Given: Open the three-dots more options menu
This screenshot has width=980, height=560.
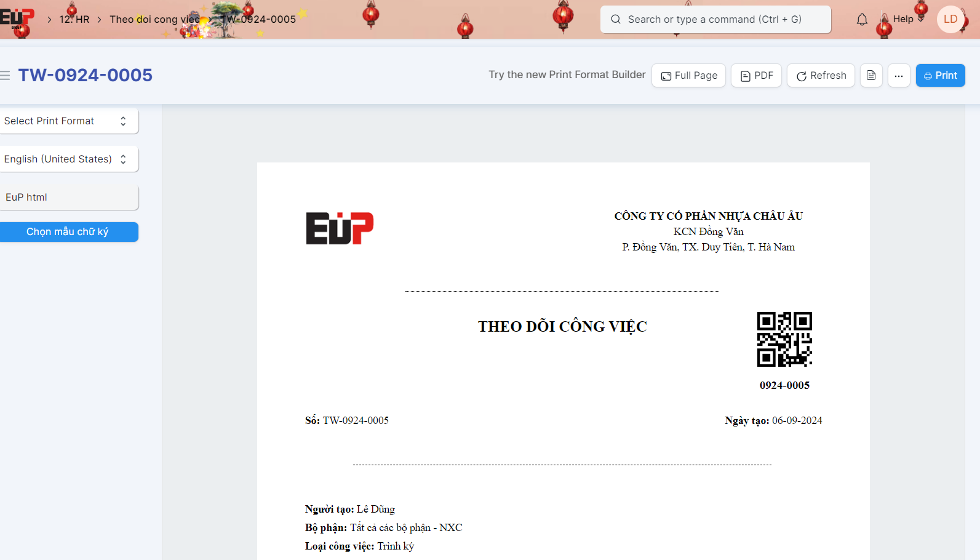Looking at the screenshot, I should 899,76.
